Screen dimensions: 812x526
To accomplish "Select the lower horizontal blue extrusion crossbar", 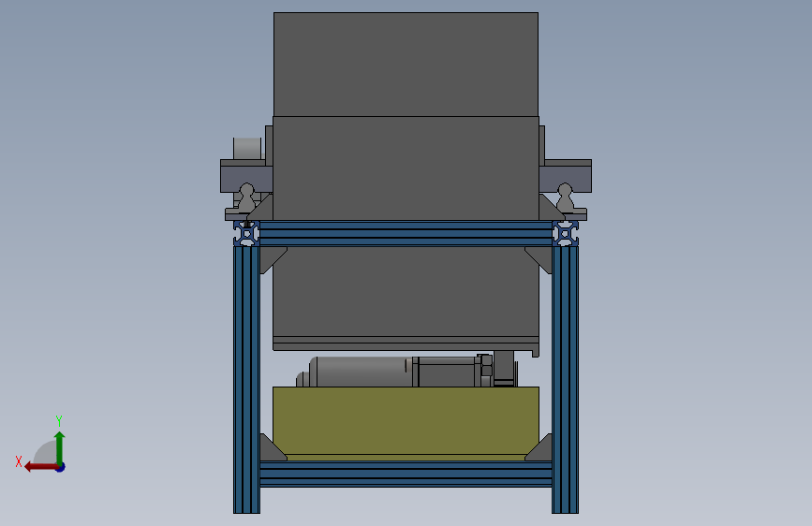I will [x=406, y=475].
